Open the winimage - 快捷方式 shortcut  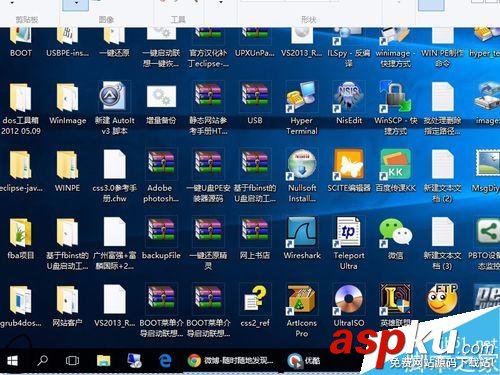[x=395, y=37]
